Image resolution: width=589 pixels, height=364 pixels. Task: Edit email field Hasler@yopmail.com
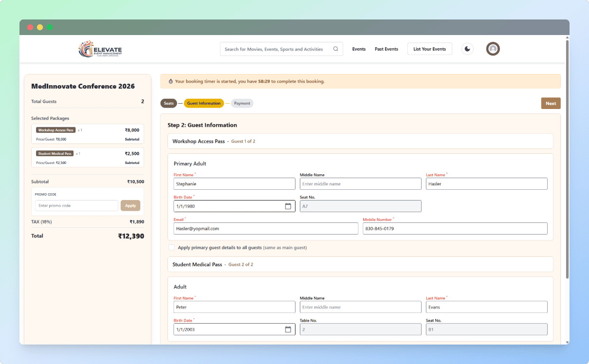[266, 229]
